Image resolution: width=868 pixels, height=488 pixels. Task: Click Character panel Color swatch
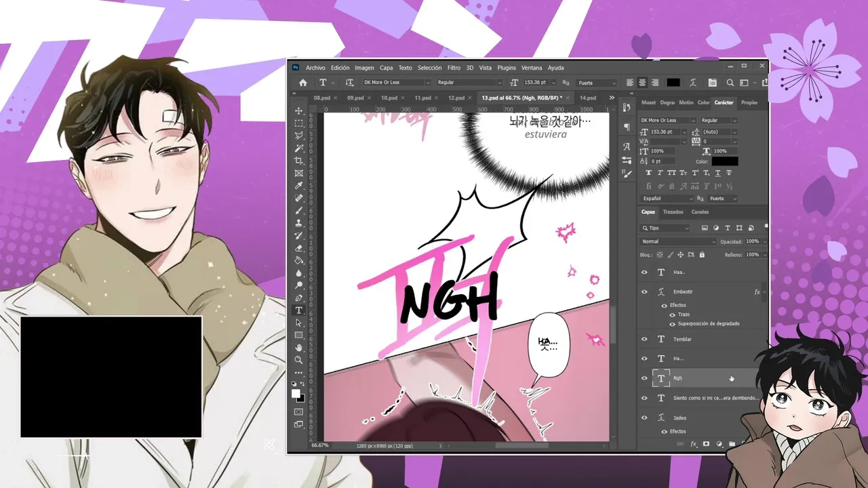725,161
